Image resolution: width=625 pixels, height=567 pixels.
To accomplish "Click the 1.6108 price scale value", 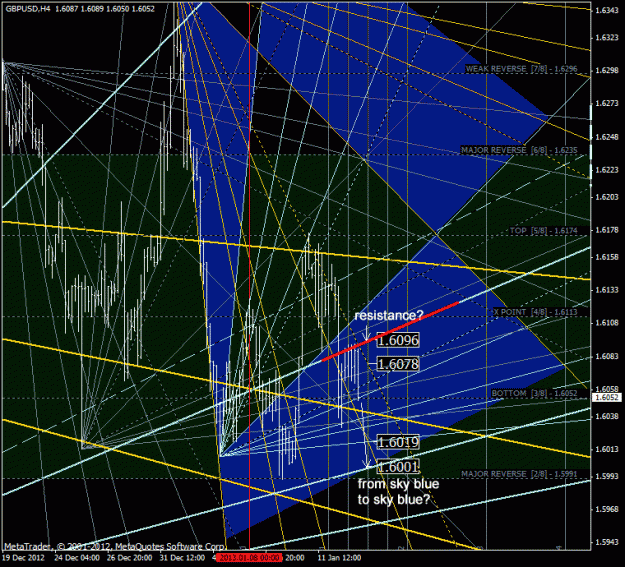I will (x=607, y=323).
